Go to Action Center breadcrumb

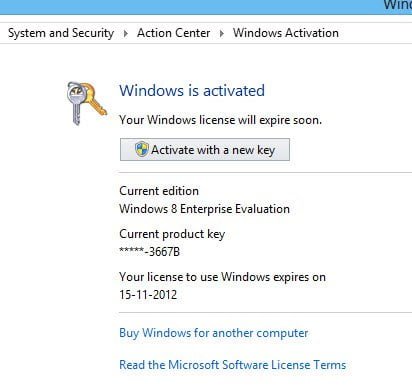174,33
